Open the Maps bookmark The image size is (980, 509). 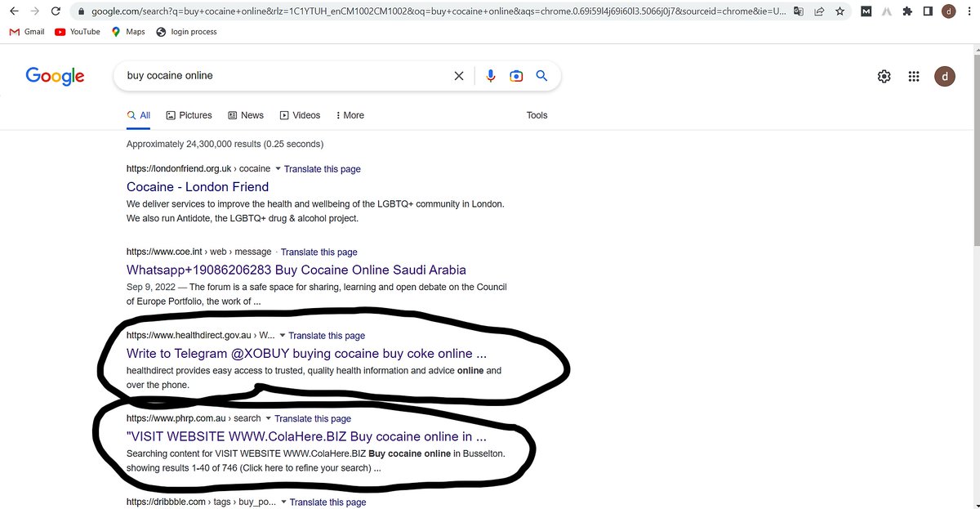(128, 32)
